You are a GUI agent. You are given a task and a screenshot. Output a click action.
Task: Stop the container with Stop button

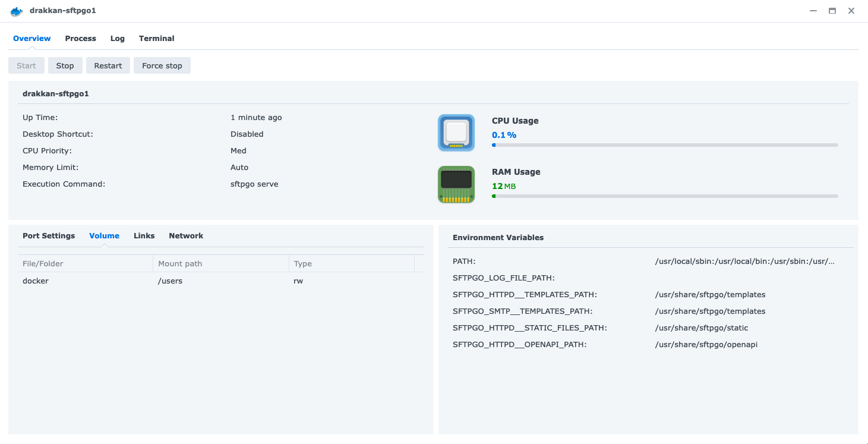click(x=65, y=65)
